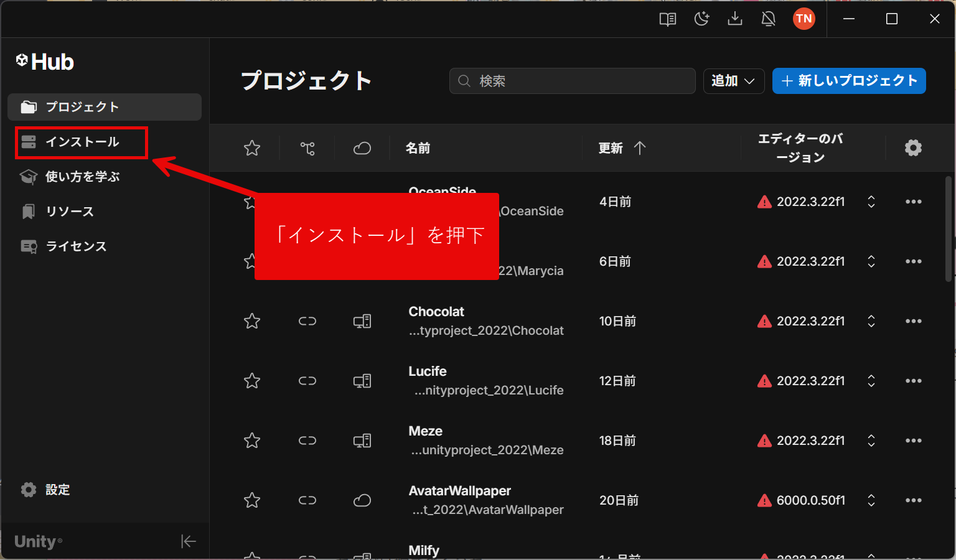Viewport: 956px width, 560px height.
Task: Star the Chocolat project as favorite
Action: [252, 321]
